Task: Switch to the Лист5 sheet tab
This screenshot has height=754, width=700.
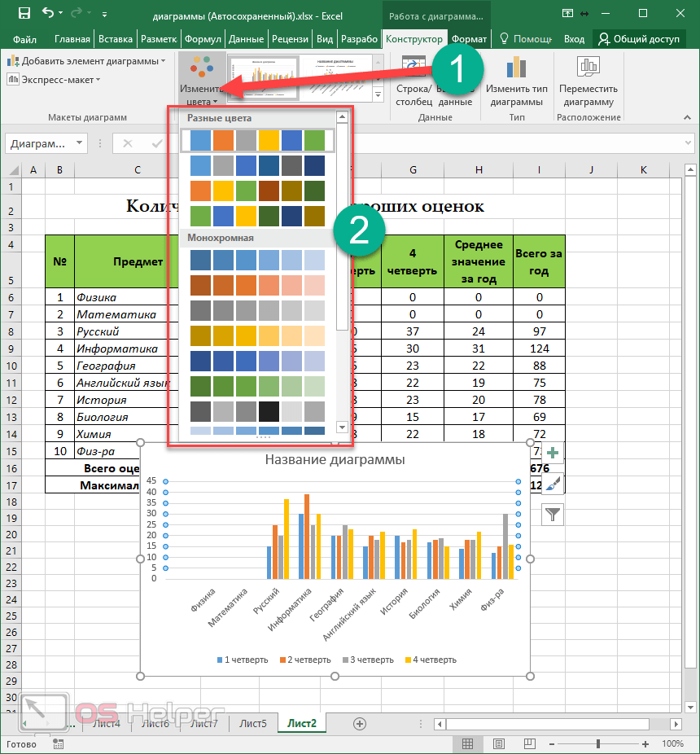Action: (252, 723)
